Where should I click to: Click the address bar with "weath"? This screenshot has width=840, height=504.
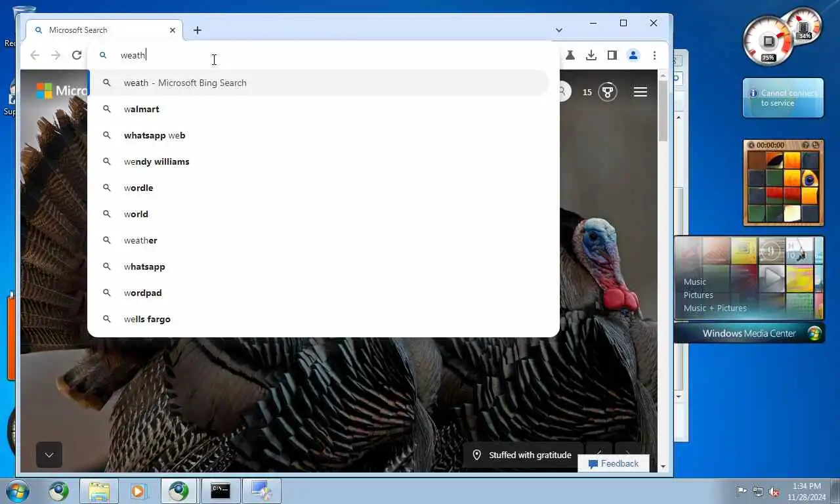pos(324,56)
